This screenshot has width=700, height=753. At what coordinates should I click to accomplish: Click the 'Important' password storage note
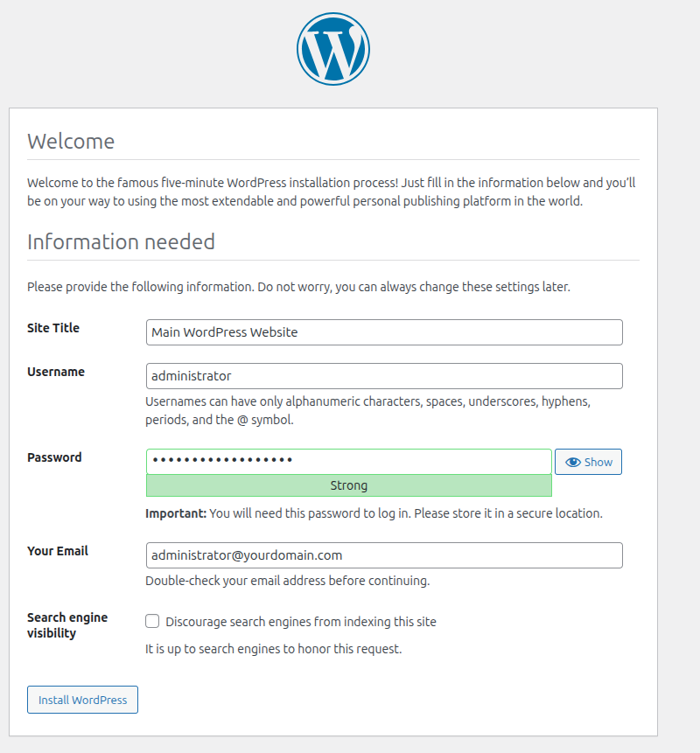pyautogui.click(x=374, y=513)
